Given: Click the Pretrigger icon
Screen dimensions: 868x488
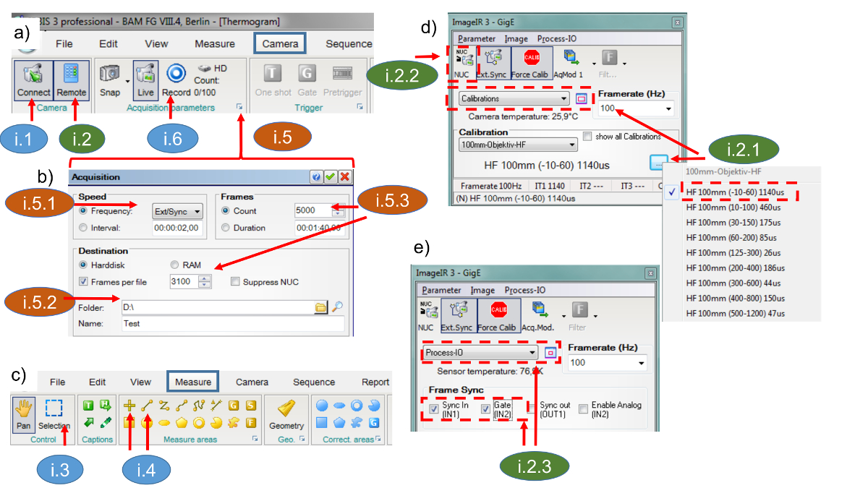Looking at the screenshot, I should [342, 73].
